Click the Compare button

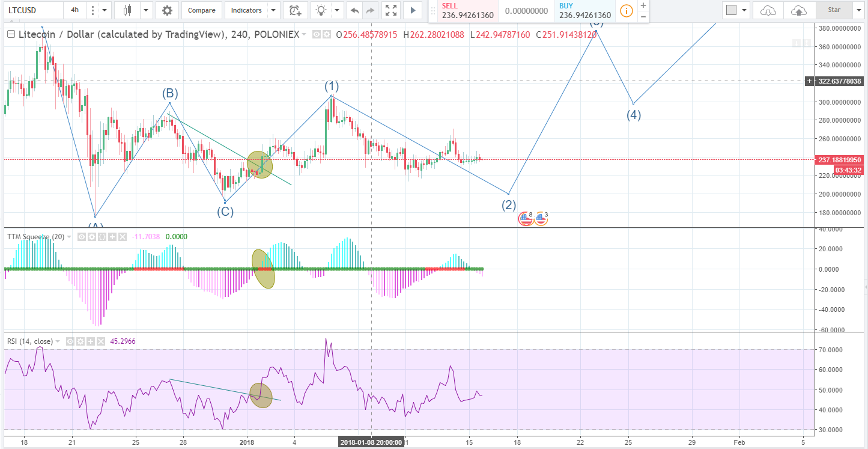201,10
